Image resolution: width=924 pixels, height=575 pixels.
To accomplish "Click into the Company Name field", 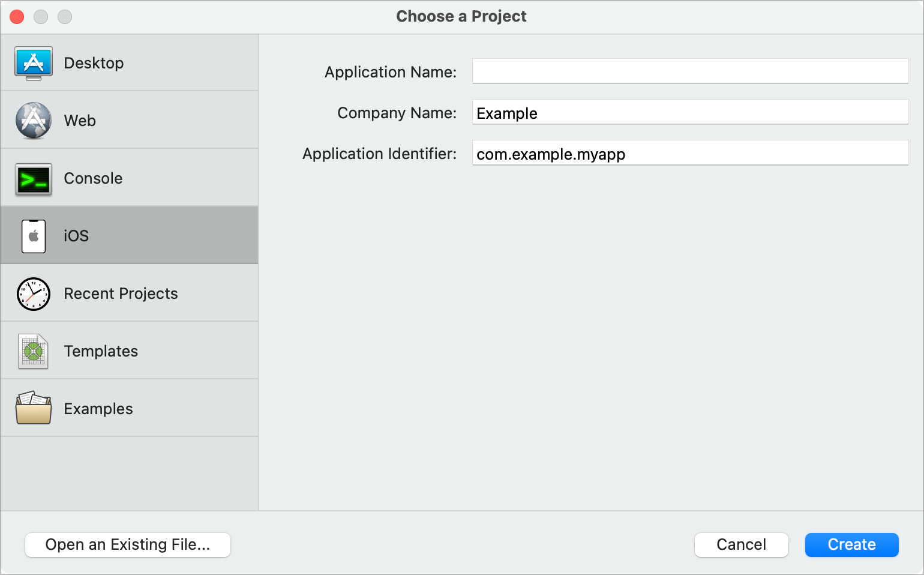I will coord(690,112).
